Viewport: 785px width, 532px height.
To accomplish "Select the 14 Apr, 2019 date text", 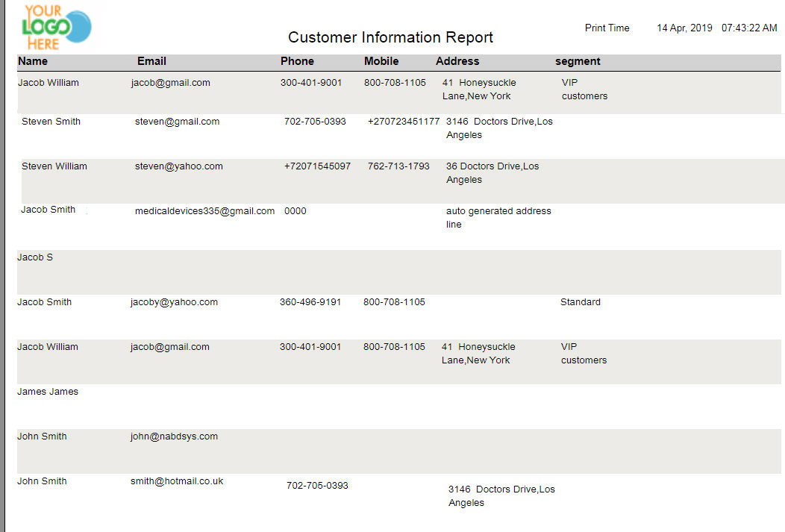I will click(x=684, y=28).
